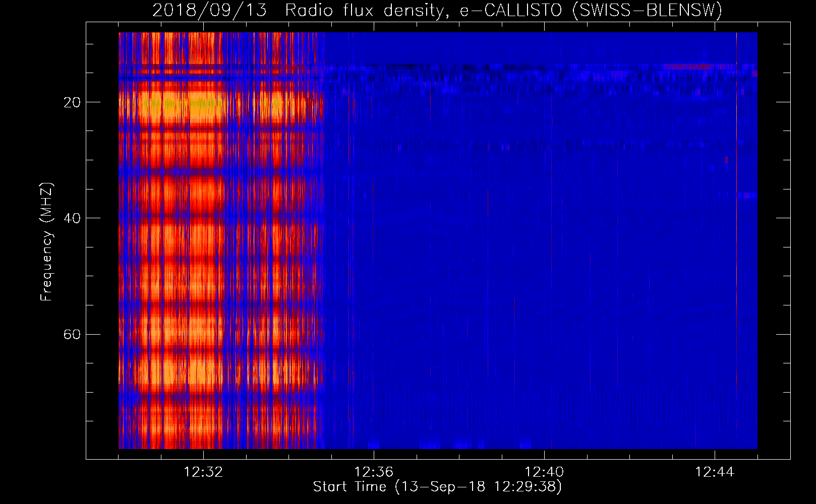The width and height of the screenshot is (816, 504).
Task: Click the 20 MHz frequency tick label
Action: coord(72,102)
